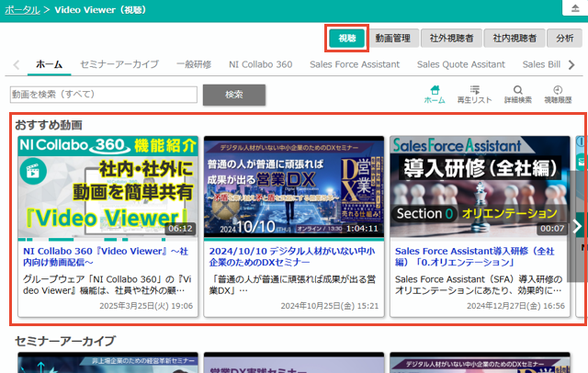This screenshot has height=373, width=588.
Task: Open 2024/10/10 デジタル人材 DXセミナー title link
Action: click(x=292, y=256)
